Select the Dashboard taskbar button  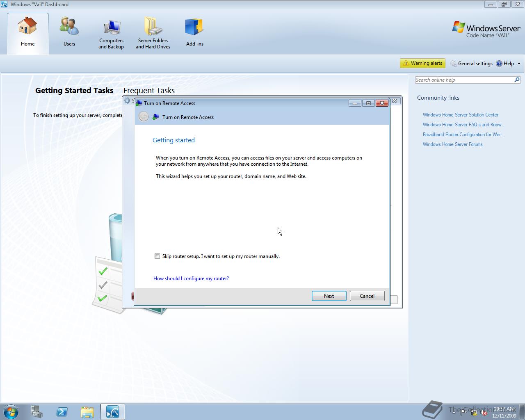[x=113, y=412]
